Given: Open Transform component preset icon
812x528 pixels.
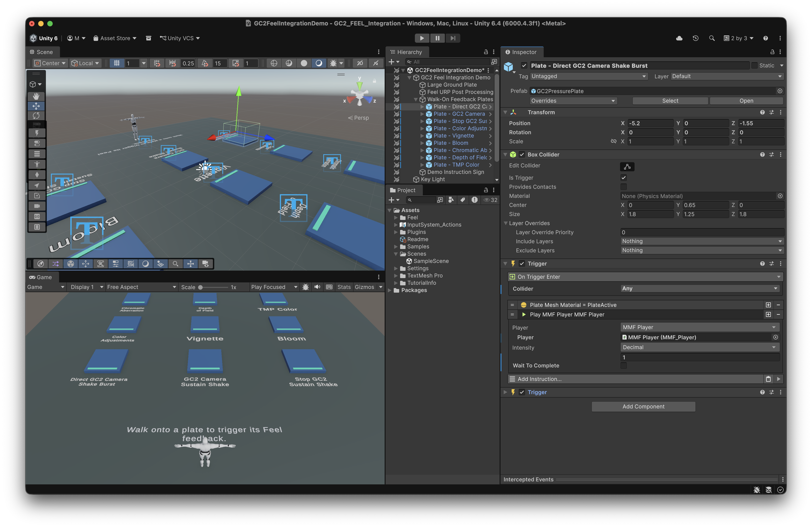Looking at the screenshot, I should tap(771, 112).
